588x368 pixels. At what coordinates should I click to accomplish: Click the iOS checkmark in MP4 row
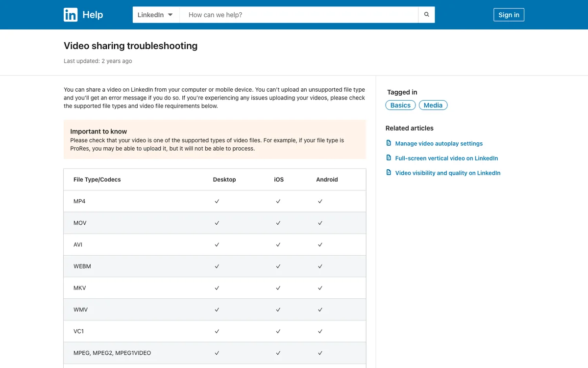click(x=278, y=201)
